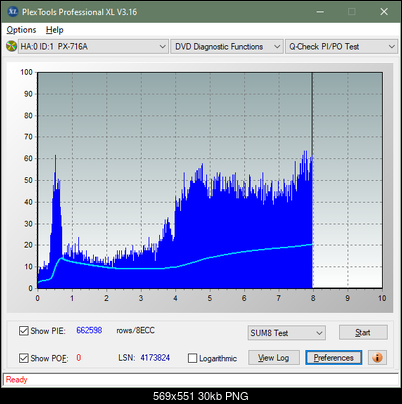Screen dimensions: 402x404
Task: Click the orange info icon button
Action: pos(377,358)
